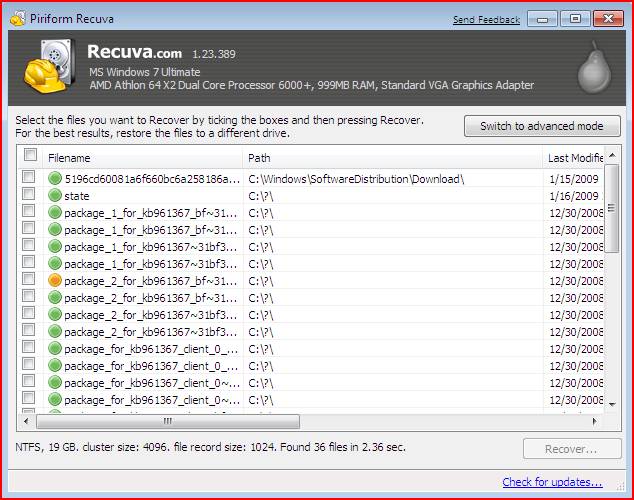Click green status icon for the 5196cd60081a6f660bc6a258186a file
Screen dimensions: 634x500
pos(55,178)
